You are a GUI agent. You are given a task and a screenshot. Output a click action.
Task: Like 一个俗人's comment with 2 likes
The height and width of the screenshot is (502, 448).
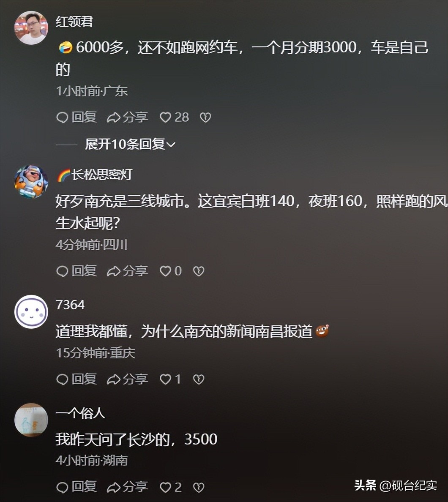(171, 487)
